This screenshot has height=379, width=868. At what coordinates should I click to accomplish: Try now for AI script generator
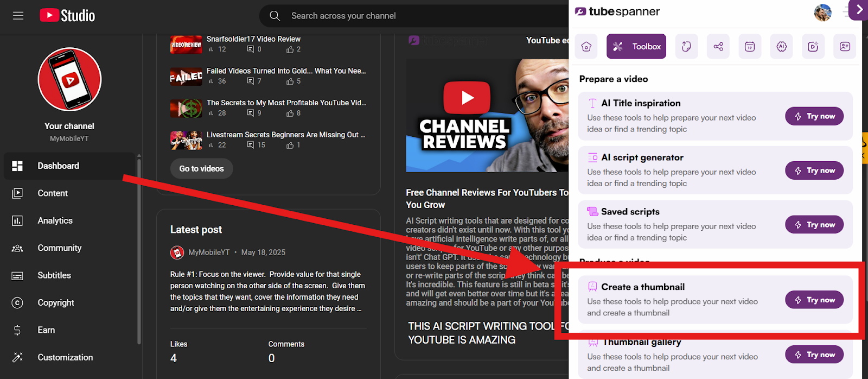click(x=814, y=170)
